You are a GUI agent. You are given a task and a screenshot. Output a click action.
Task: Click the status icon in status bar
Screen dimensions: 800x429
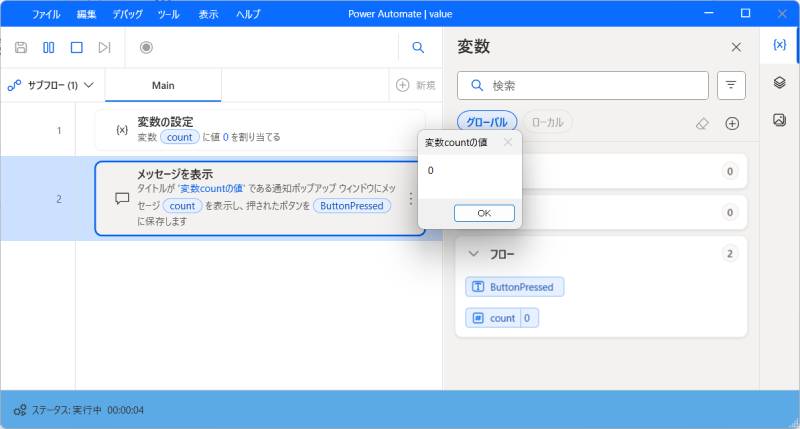pos(20,410)
